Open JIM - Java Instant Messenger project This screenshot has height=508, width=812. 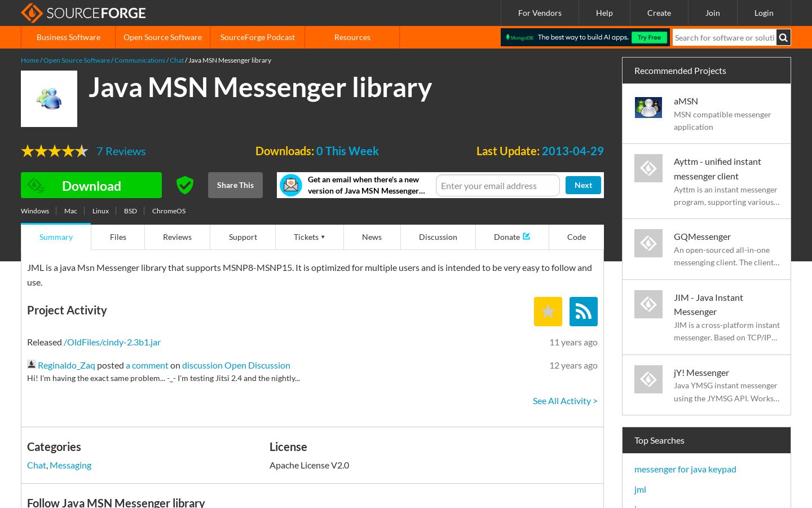coord(708,304)
